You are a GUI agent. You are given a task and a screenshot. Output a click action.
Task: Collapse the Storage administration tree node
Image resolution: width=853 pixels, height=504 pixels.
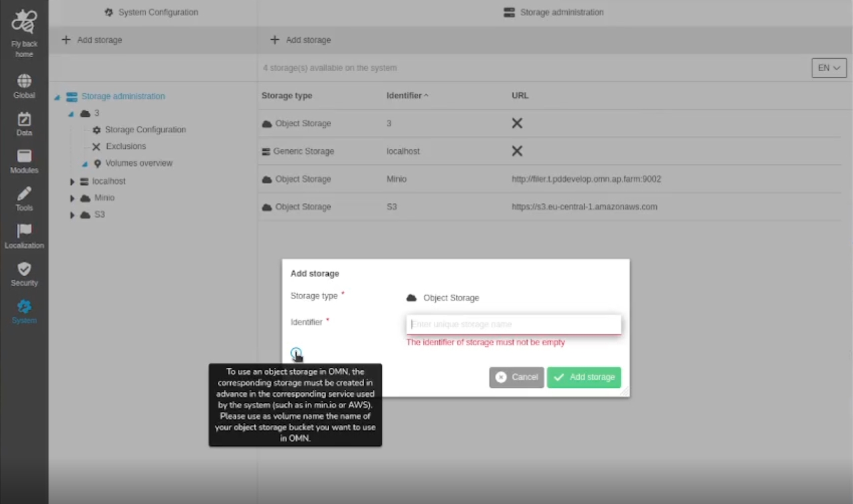pos(57,98)
